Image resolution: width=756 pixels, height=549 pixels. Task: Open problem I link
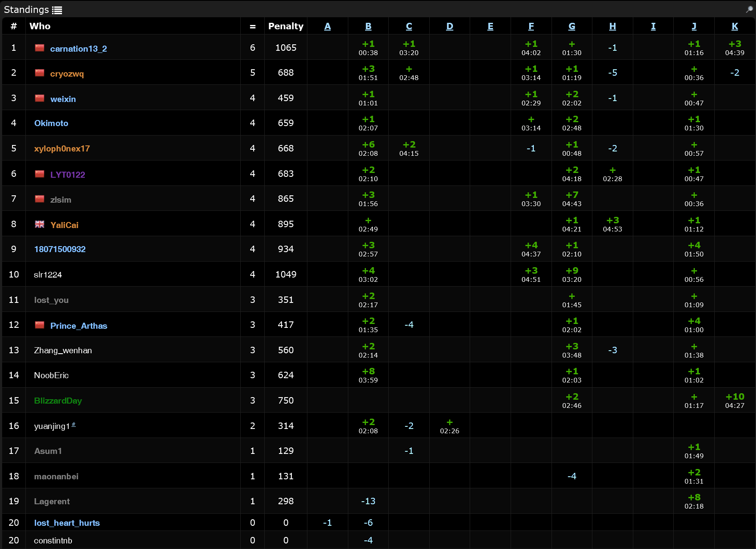[x=653, y=26]
